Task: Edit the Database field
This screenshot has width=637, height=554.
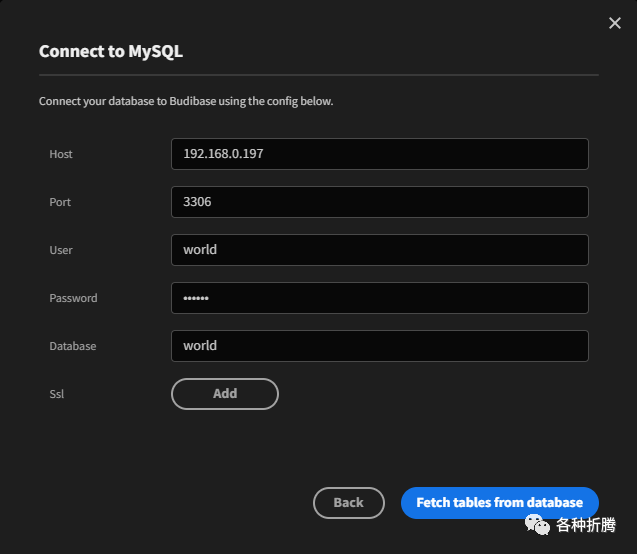Action: point(380,346)
